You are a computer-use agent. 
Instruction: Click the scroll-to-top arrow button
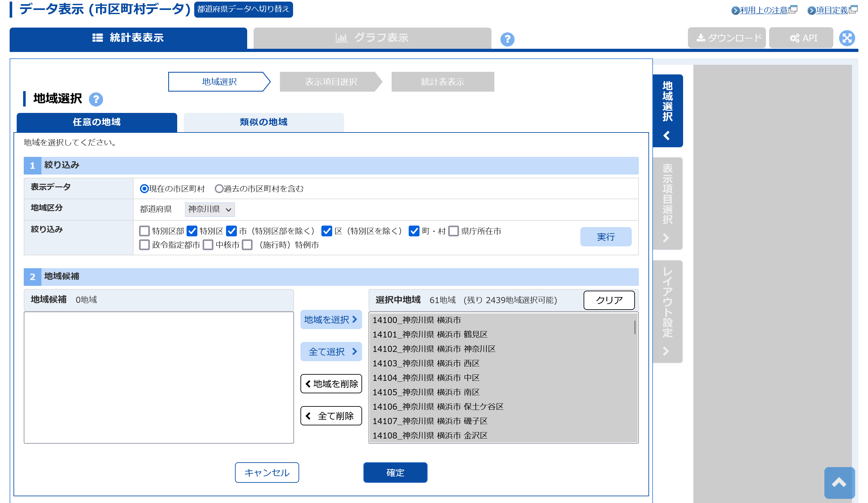click(x=839, y=482)
